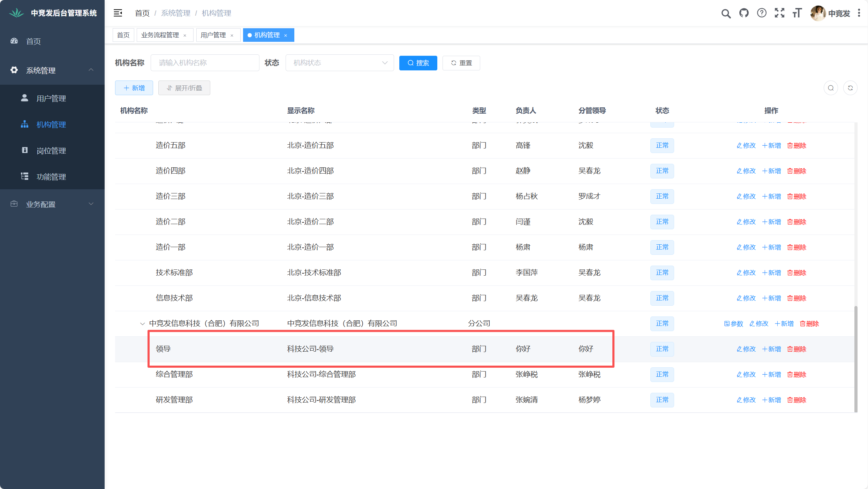Screen dimensions: 868x489
Task: Click the 机构名称 input field
Action: tap(205, 63)
